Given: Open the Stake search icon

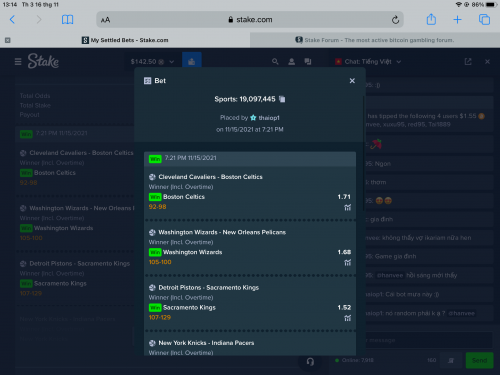Looking at the screenshot, I should pyautogui.click(x=275, y=62).
